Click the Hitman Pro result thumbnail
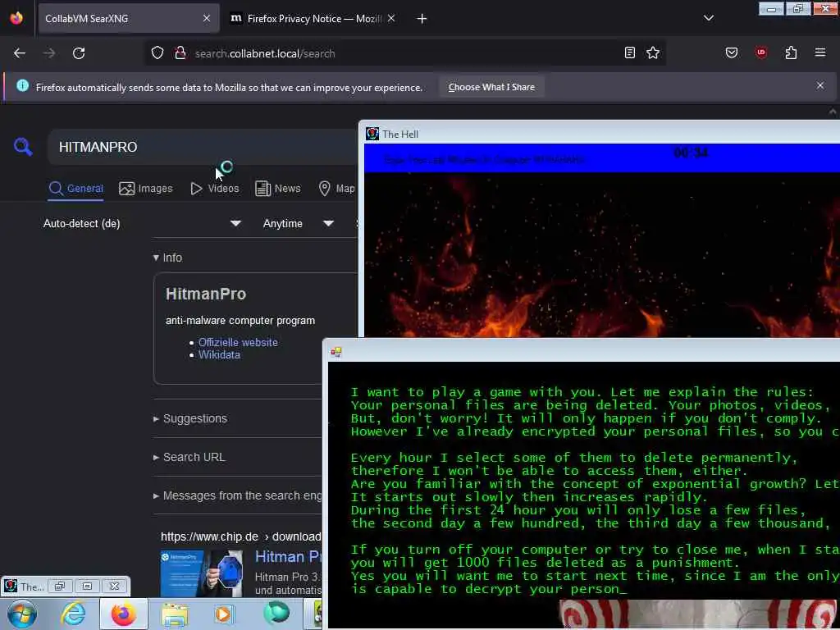840x630 pixels. click(202, 573)
